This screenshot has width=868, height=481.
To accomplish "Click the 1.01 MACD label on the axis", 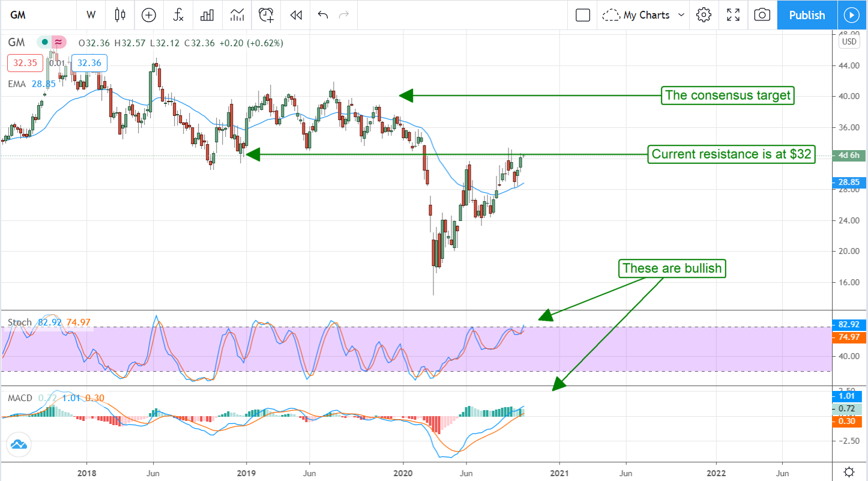I will pos(846,396).
